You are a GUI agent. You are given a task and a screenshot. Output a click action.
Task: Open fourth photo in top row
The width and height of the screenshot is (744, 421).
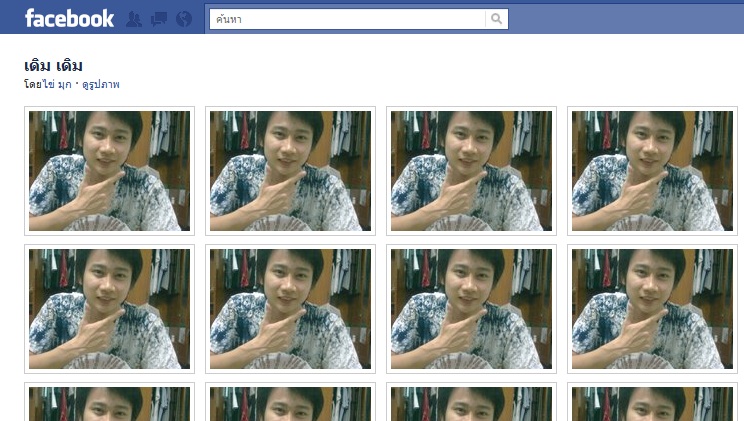(652, 171)
